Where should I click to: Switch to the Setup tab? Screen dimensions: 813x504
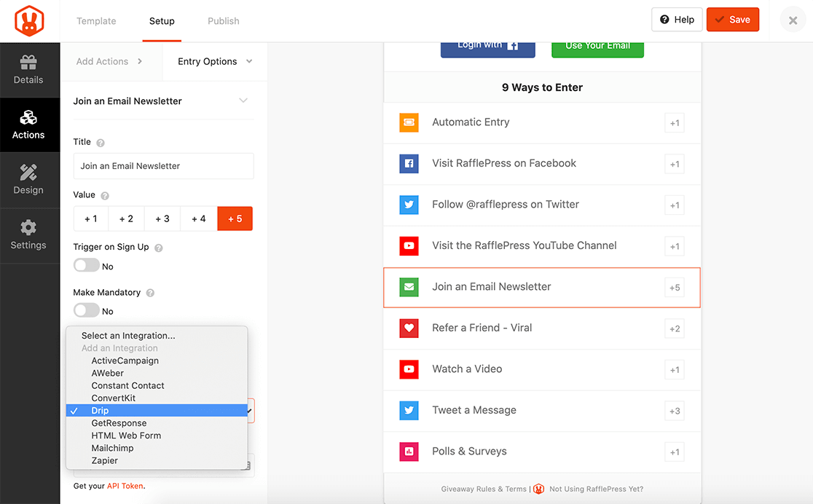click(x=162, y=20)
